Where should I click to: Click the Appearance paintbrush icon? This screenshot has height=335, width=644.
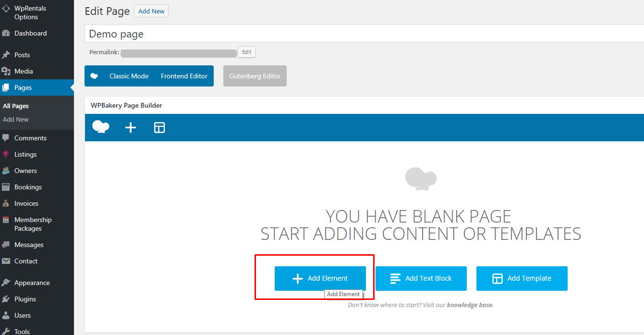6,283
